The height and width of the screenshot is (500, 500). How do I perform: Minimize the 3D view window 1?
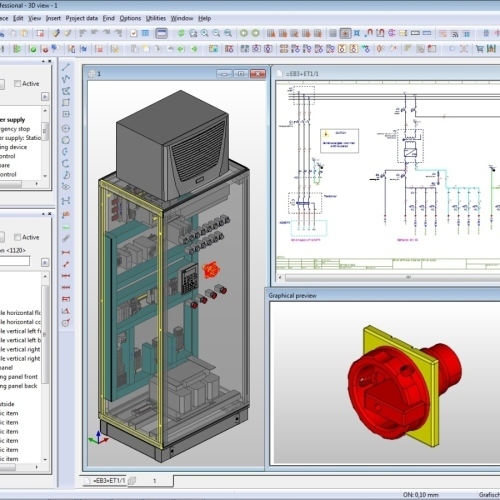pyautogui.click(x=224, y=74)
